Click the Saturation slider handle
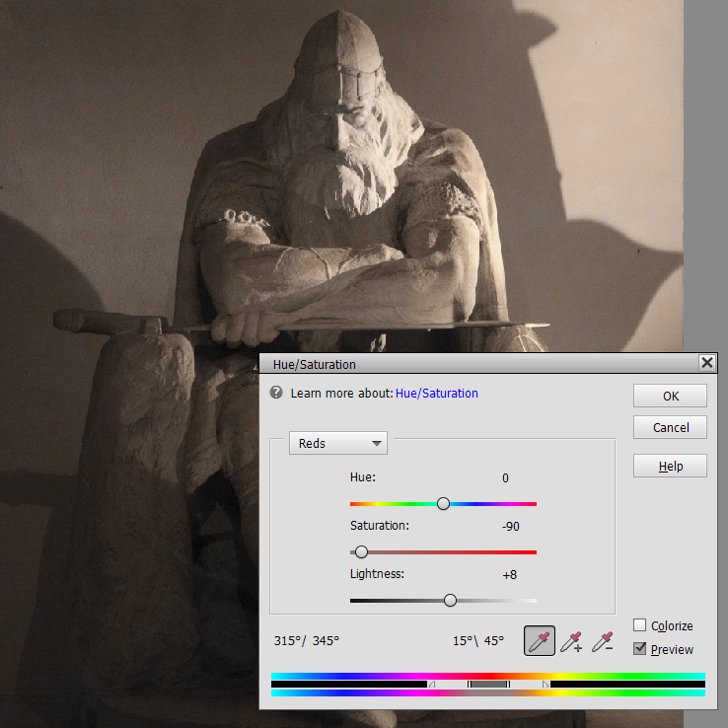728x728 pixels. (361, 551)
